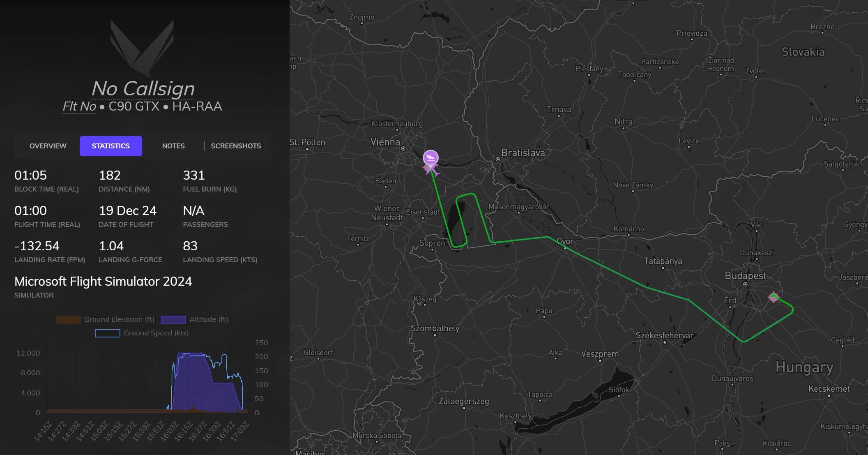Click the Mosonmagyaróvár map label
Viewport: 868px width, 455px height.
click(518, 207)
